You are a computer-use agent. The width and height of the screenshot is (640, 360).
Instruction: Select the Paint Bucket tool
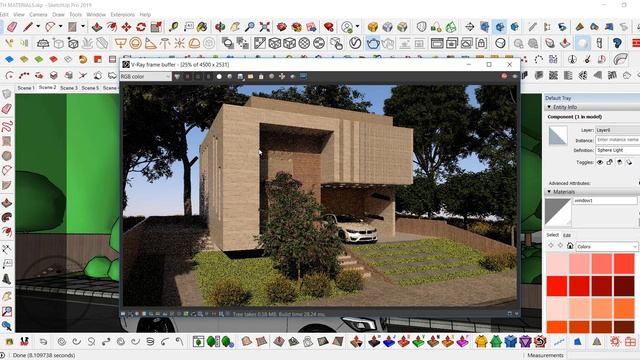(x=202, y=27)
